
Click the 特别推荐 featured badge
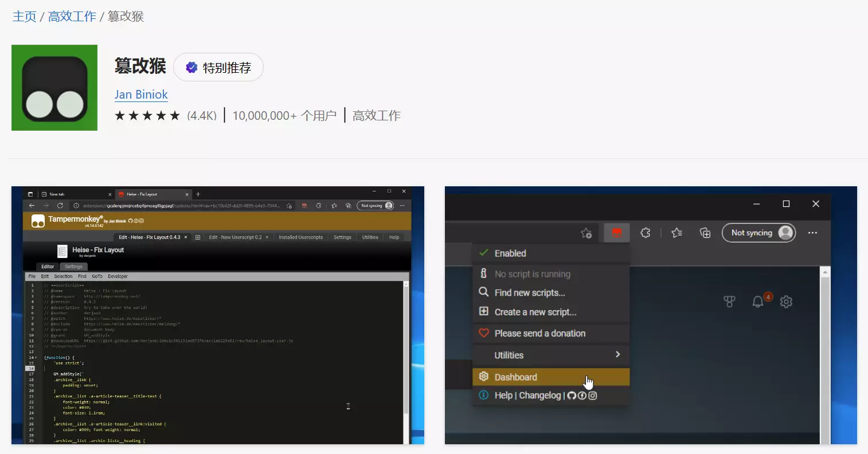pyautogui.click(x=218, y=68)
